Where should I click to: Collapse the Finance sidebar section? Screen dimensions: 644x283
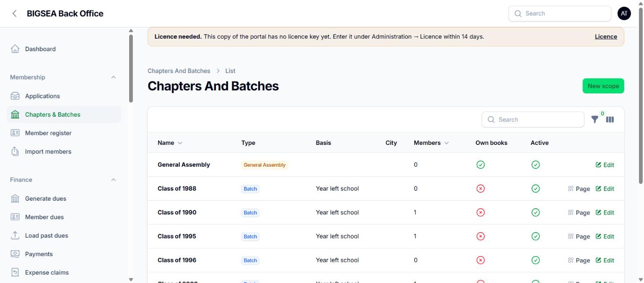click(113, 180)
